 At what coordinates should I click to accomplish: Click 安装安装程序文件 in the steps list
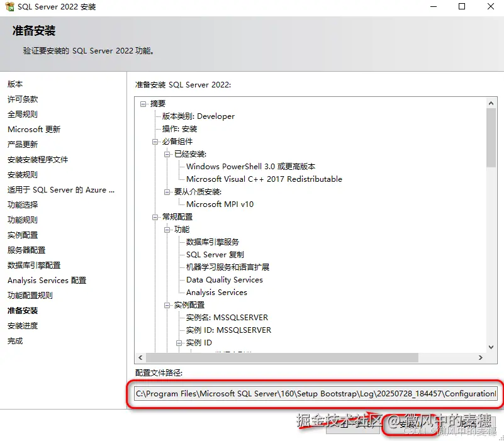coord(38,160)
